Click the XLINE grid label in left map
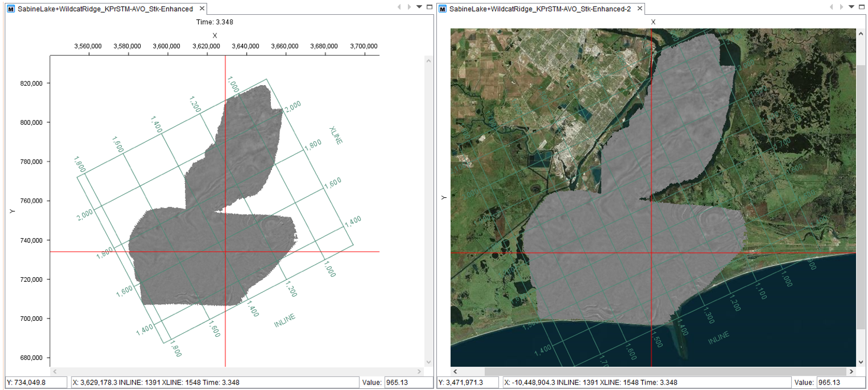 336,135
